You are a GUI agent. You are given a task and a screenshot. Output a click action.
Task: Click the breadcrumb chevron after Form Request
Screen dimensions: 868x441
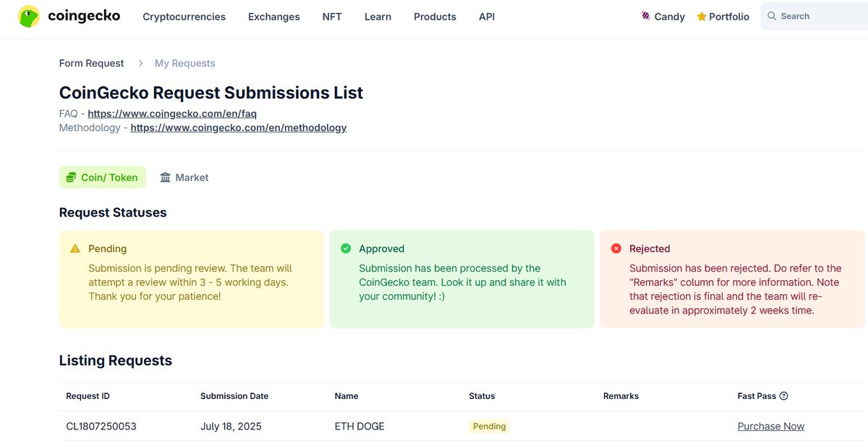coord(140,64)
